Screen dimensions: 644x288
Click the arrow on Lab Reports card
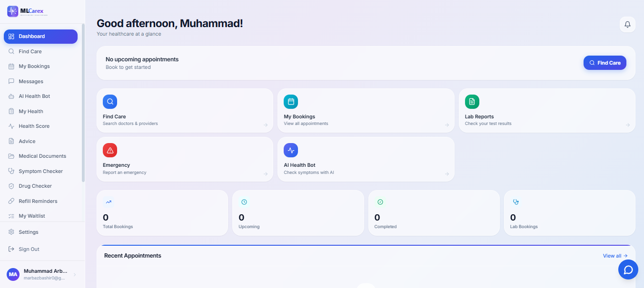click(627, 125)
